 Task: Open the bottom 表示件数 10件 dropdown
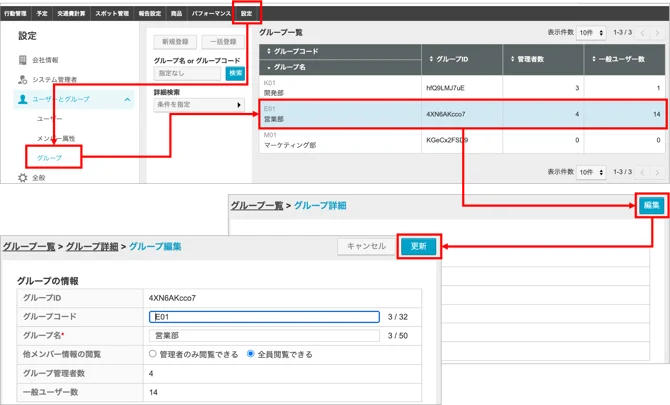(591, 172)
